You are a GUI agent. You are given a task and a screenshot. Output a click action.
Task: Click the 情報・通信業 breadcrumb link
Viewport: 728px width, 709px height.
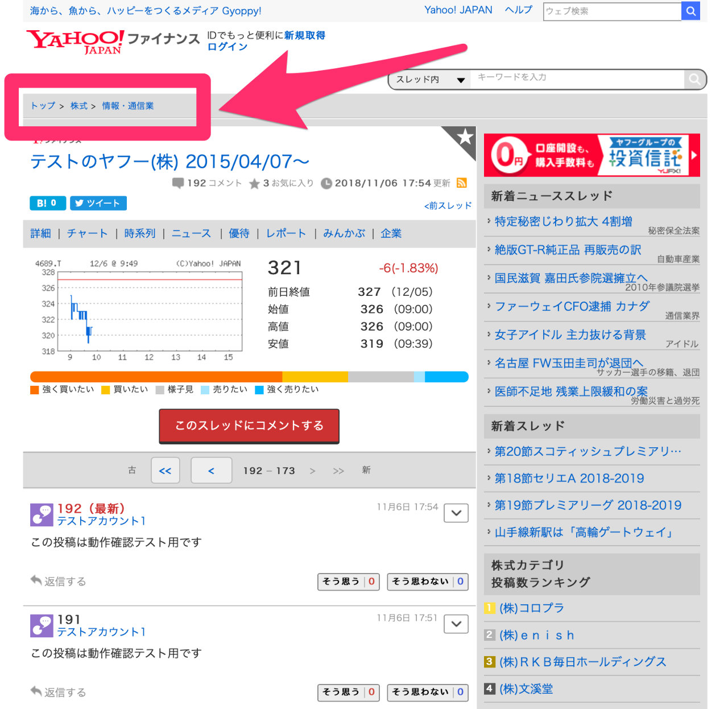coord(128,106)
